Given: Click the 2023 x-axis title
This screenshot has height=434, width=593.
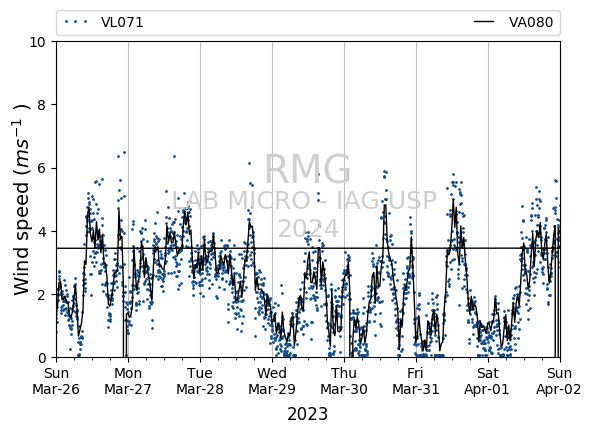Looking at the screenshot, I should pyautogui.click(x=307, y=414).
